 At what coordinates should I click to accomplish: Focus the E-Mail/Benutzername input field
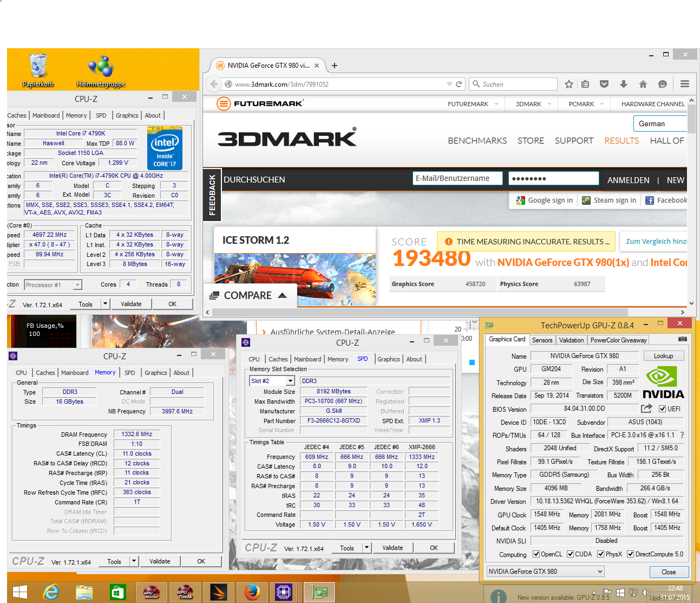coord(457,178)
